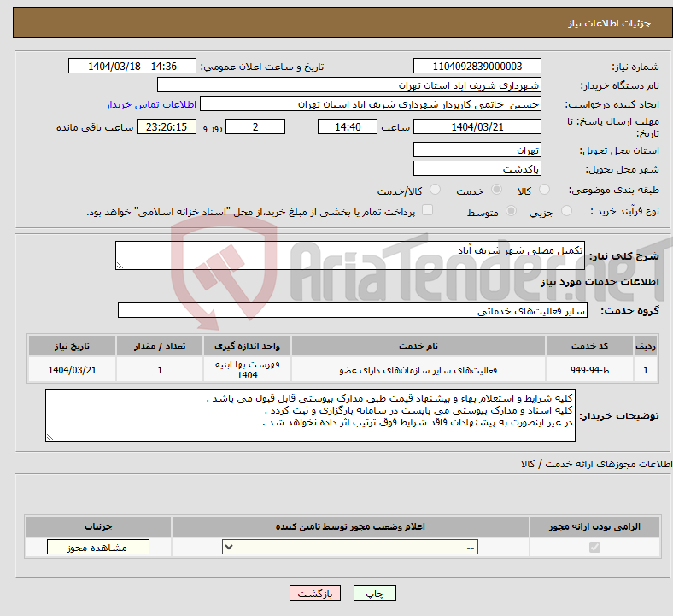This screenshot has height=616, width=673.
Task: Click the deadline date field 1404/03/21
Action: coord(477,126)
